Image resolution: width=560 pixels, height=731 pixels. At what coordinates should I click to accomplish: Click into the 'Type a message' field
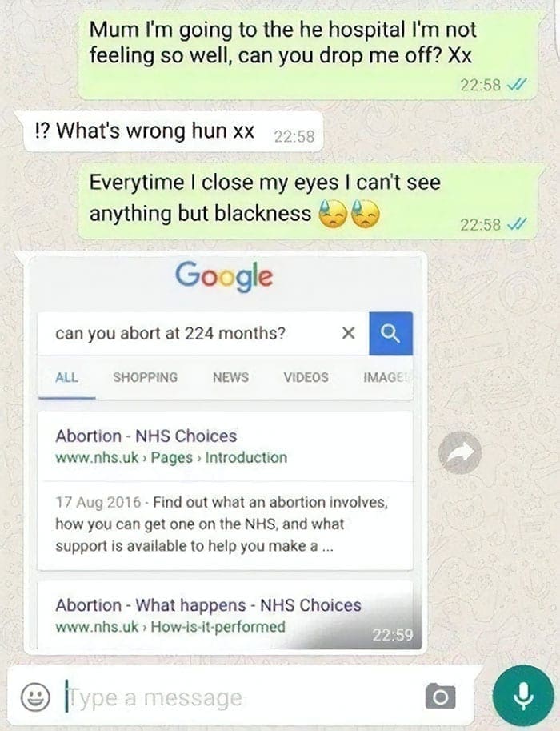242,697
